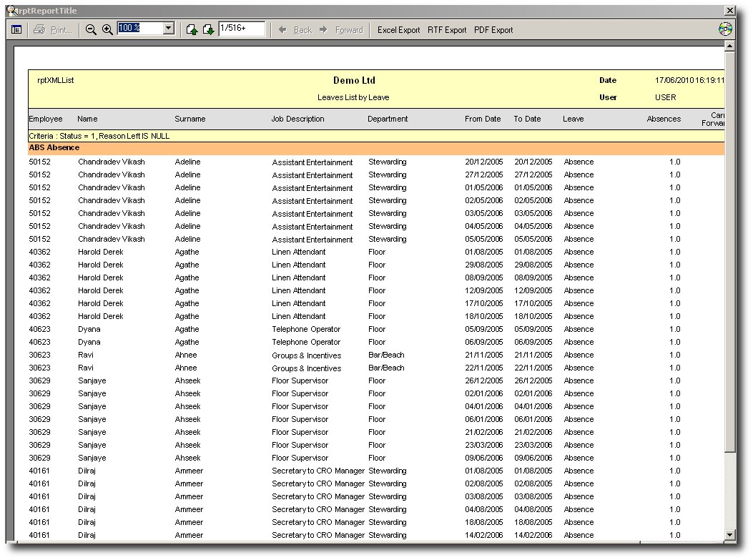Click the vertical scrollbar down arrow

729,535
